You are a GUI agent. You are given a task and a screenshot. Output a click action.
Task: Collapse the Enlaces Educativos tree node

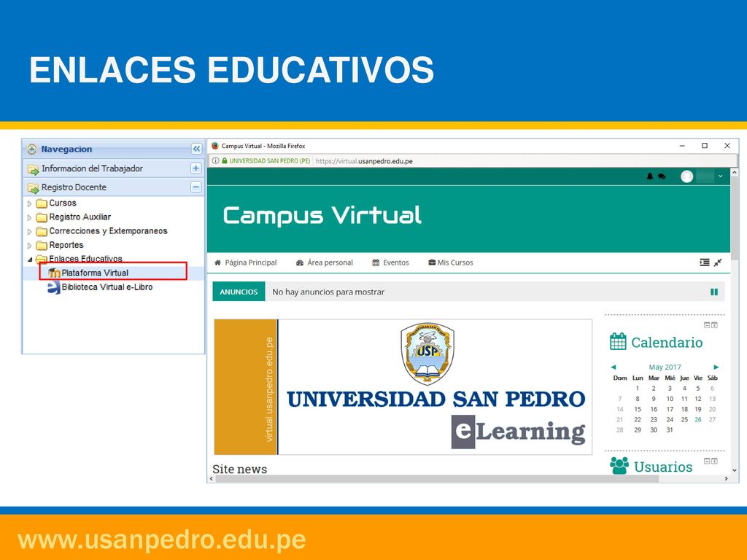pyautogui.click(x=29, y=260)
